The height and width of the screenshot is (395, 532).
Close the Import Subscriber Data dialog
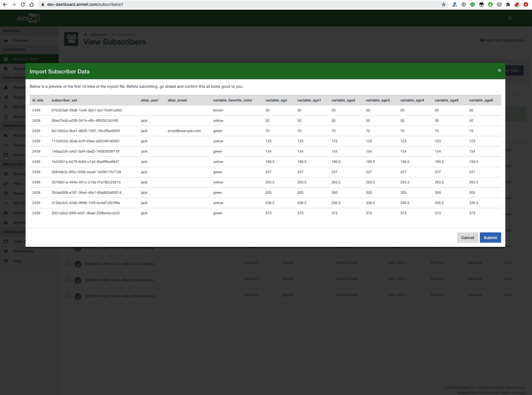(x=499, y=71)
